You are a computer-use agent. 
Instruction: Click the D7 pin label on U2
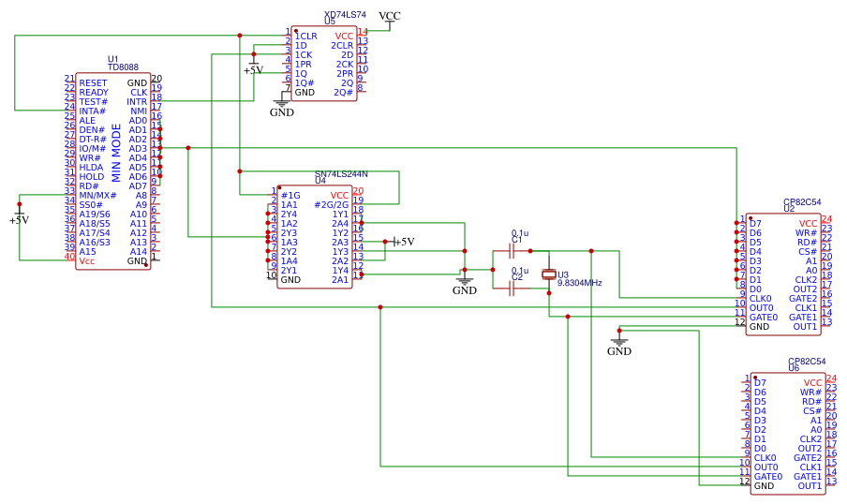coord(755,224)
